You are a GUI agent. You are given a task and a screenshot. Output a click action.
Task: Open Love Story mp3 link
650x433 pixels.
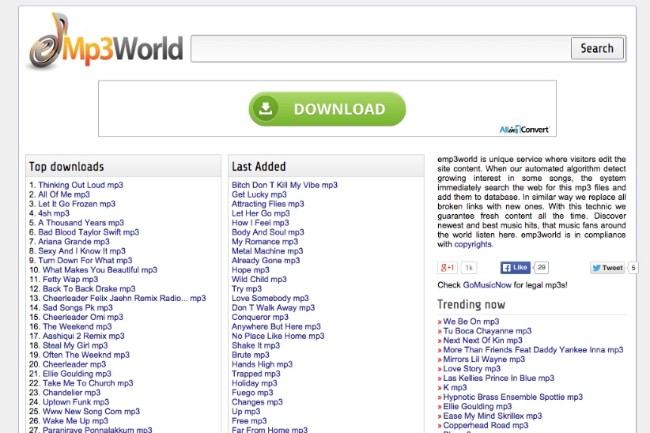coord(472,369)
